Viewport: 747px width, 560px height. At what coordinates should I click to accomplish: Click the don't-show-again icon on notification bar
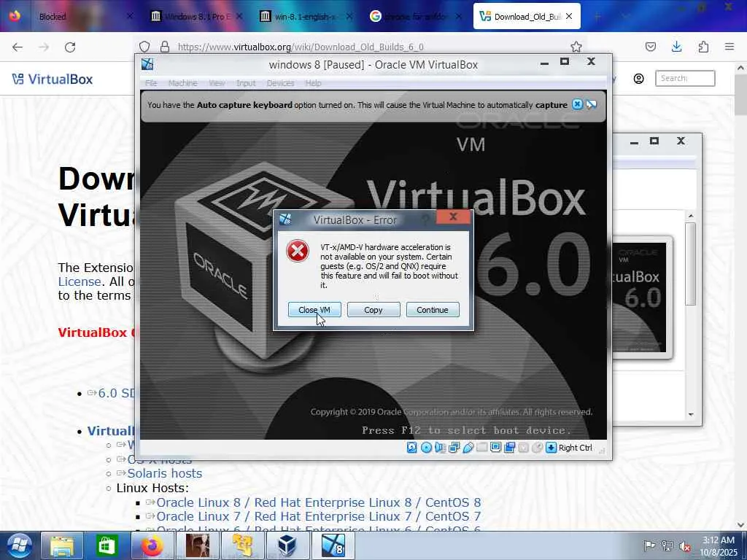coord(591,104)
